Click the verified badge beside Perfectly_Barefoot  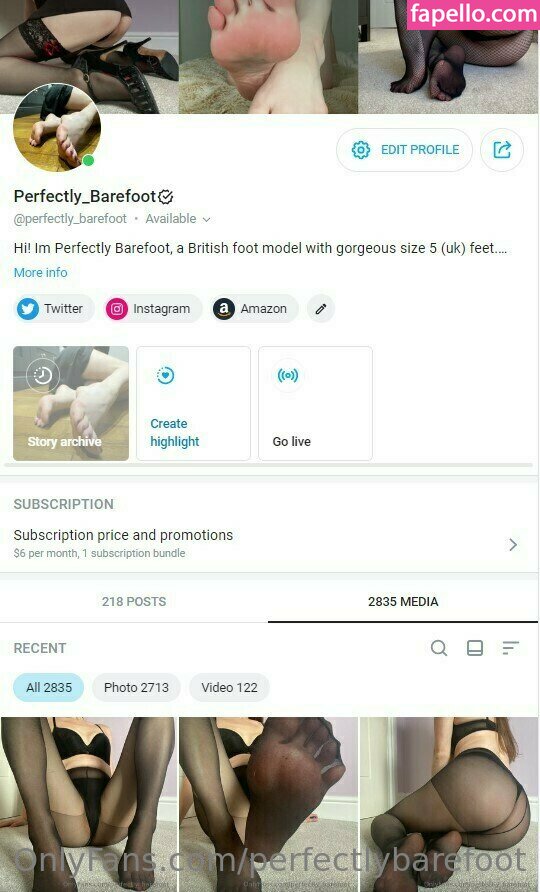[166, 197]
